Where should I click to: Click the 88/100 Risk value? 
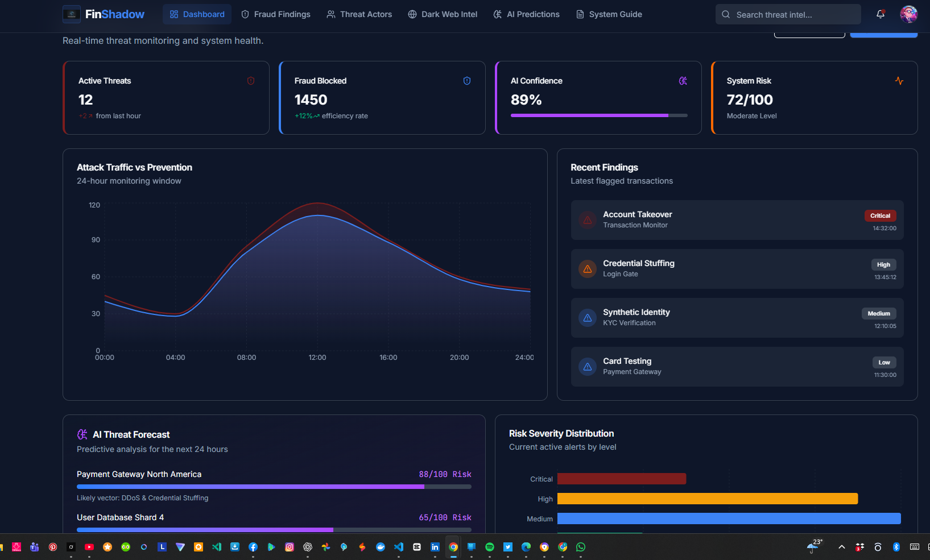(445, 474)
